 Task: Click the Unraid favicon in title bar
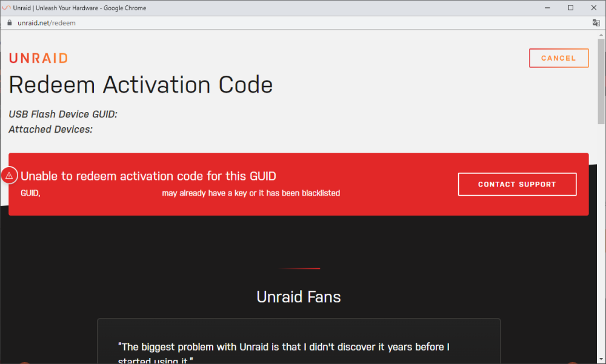coord(7,8)
